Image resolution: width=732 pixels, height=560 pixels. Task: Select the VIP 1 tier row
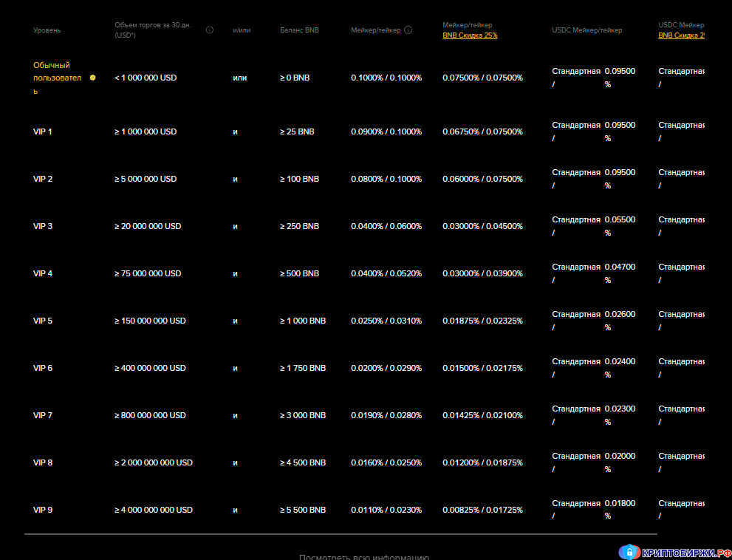pyautogui.click(x=42, y=132)
